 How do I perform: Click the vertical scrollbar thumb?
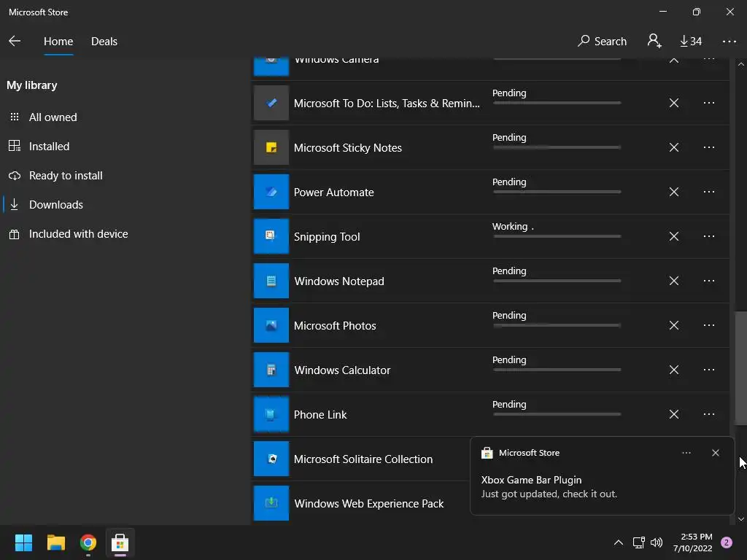tap(740, 368)
